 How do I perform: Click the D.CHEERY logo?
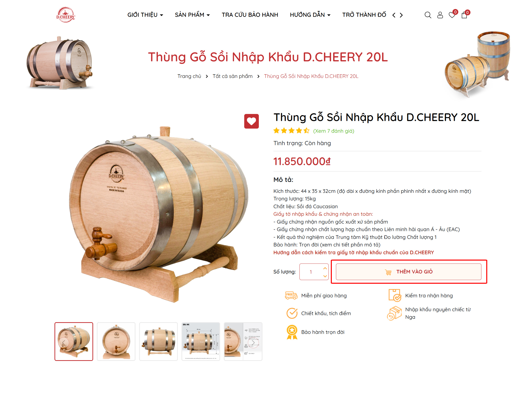tap(65, 15)
